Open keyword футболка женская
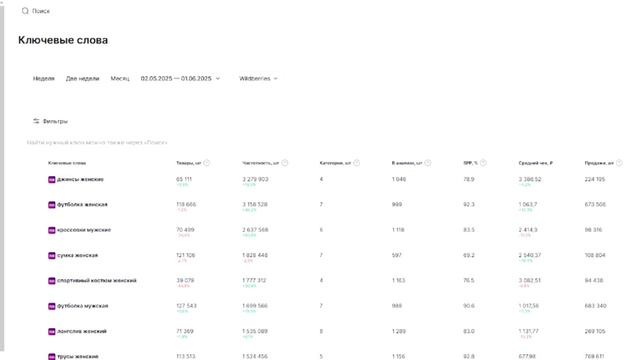640x360 pixels. pos(82,204)
